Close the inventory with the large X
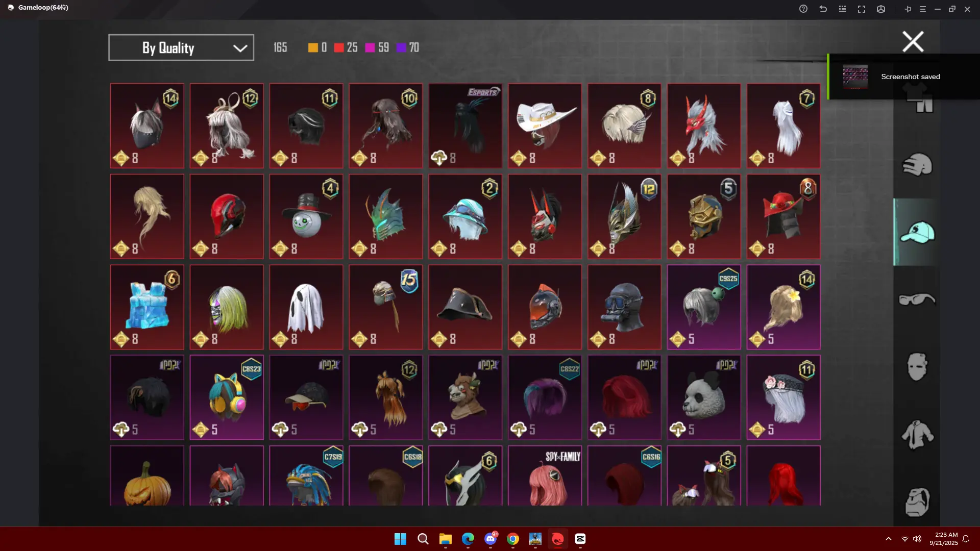 [913, 41]
